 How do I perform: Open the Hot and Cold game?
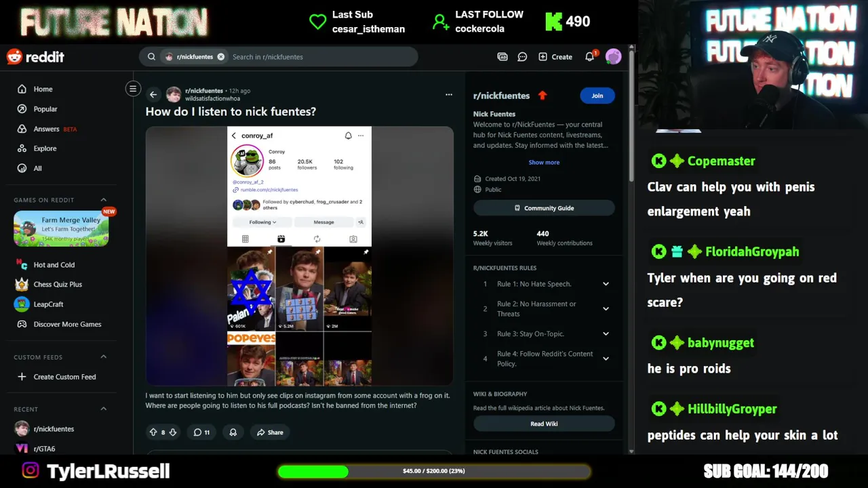coord(54,265)
